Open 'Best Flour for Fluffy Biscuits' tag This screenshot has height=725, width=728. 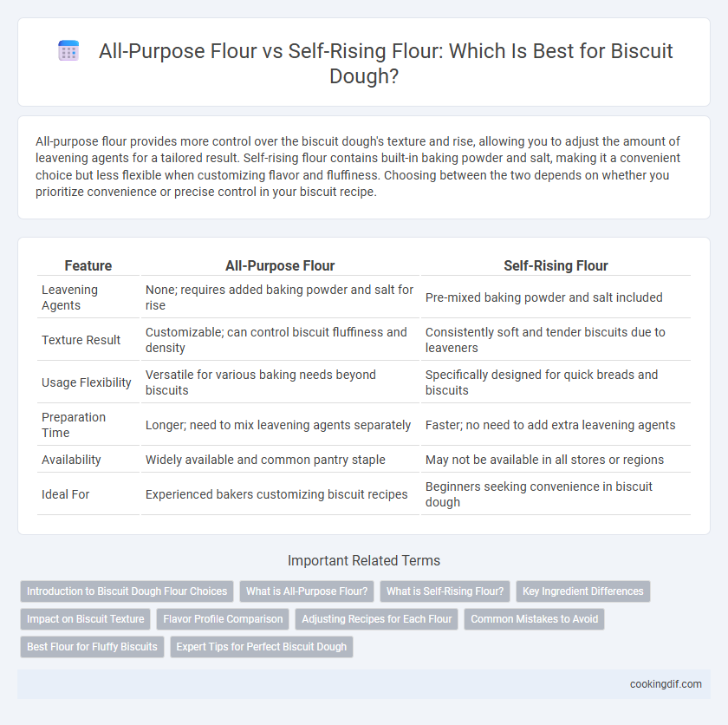tap(92, 646)
